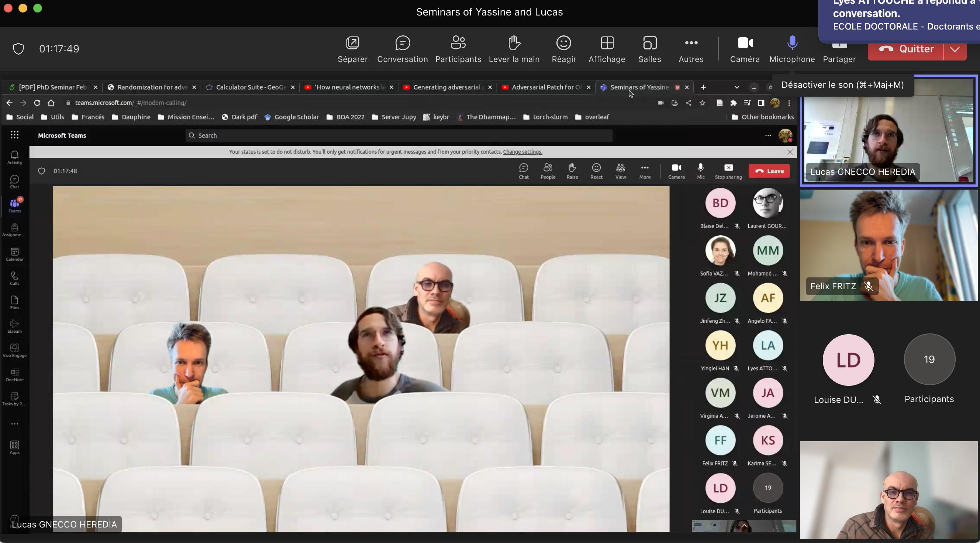Open the Teams app launcher grid
The image size is (980, 543).
[14, 135]
